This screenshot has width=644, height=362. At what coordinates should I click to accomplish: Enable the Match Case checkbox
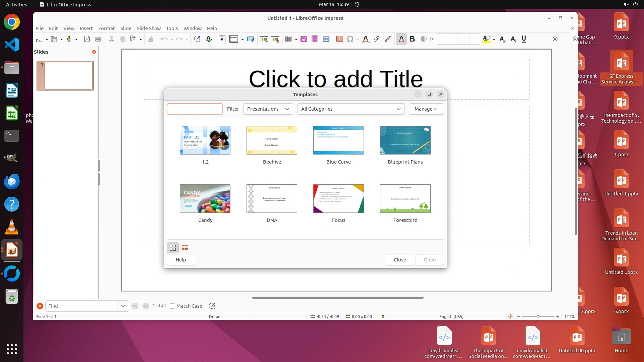point(172,306)
